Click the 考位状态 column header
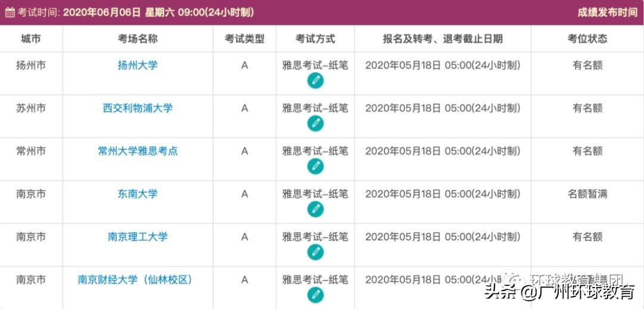The height and width of the screenshot is (309, 644). (x=587, y=39)
